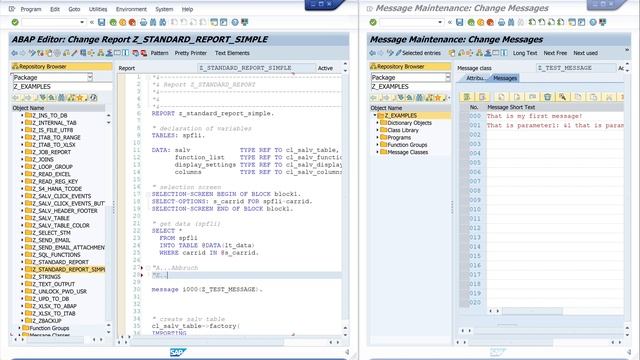Click binoculars icon in left Repository Browser toolbar

tap(61, 98)
